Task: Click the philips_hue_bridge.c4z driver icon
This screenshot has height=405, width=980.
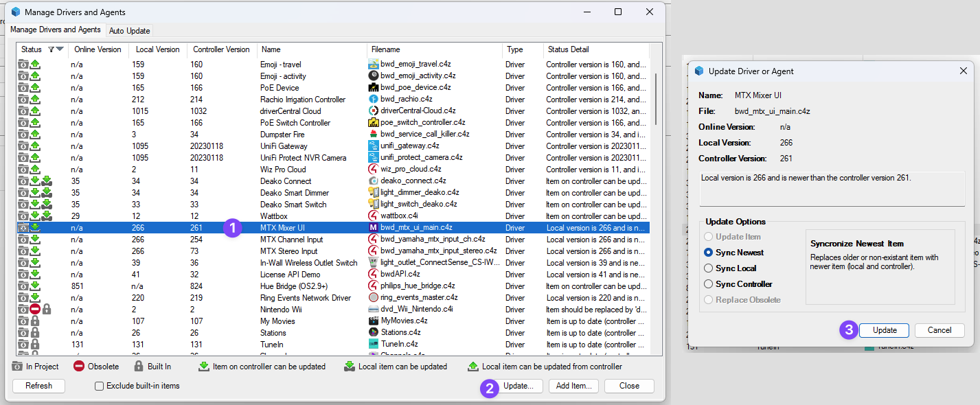Action: [x=374, y=286]
